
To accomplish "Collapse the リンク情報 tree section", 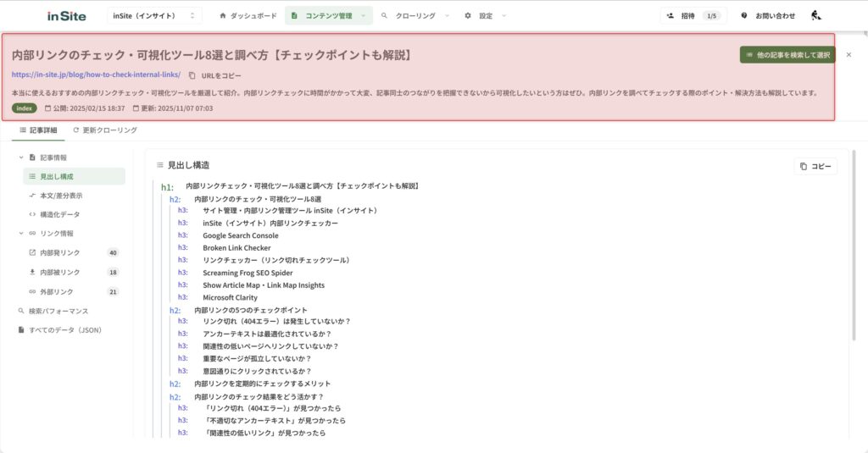I will (x=21, y=234).
